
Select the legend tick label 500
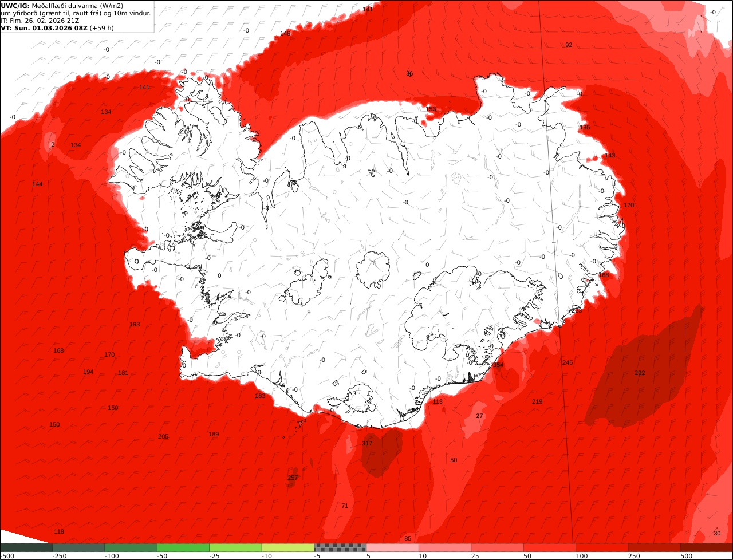pyautogui.click(x=686, y=555)
